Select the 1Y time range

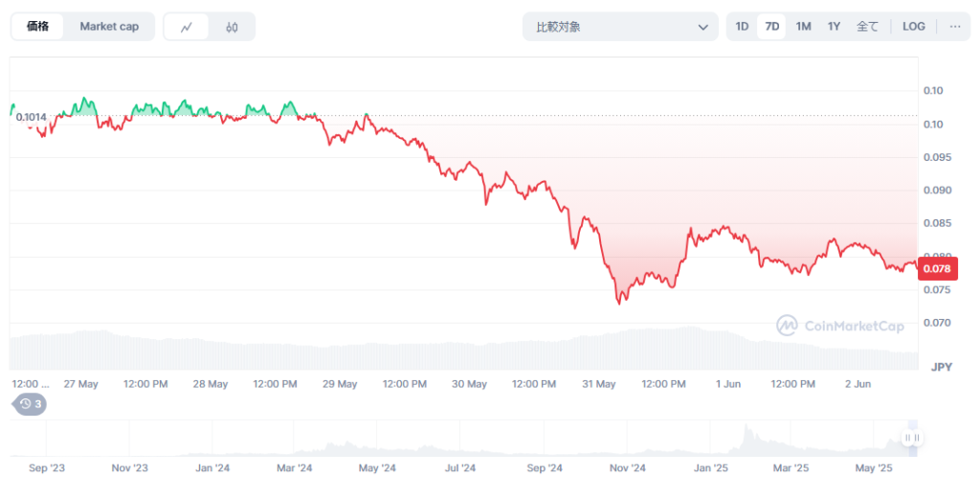(834, 27)
